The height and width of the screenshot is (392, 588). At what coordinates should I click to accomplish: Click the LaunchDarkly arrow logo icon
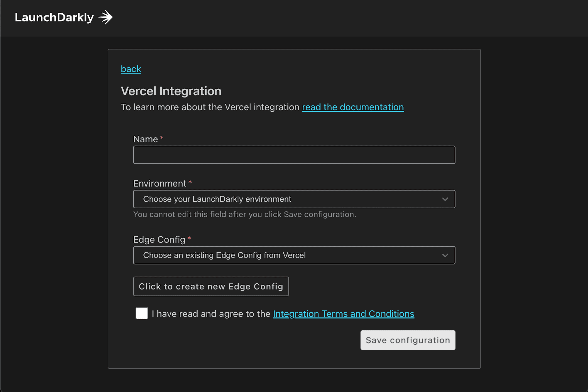pyautogui.click(x=105, y=17)
